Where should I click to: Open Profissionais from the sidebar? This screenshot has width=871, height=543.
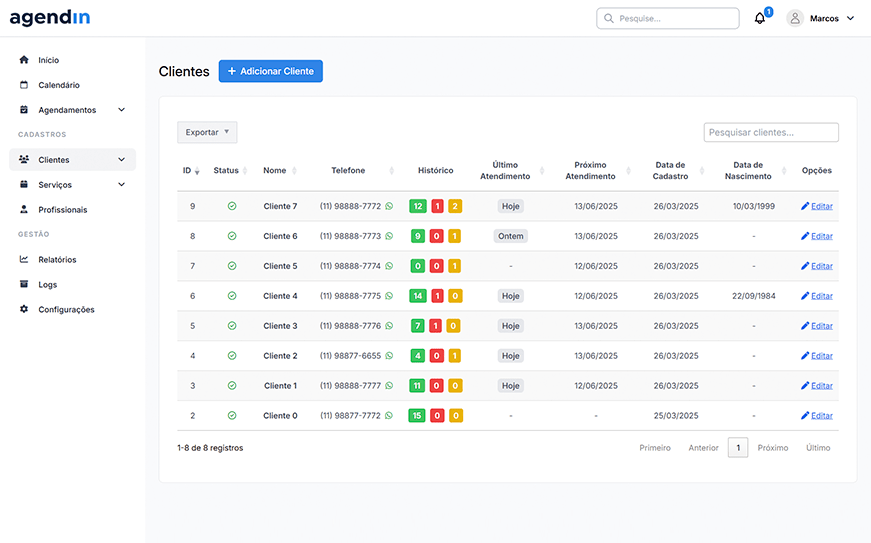63,210
